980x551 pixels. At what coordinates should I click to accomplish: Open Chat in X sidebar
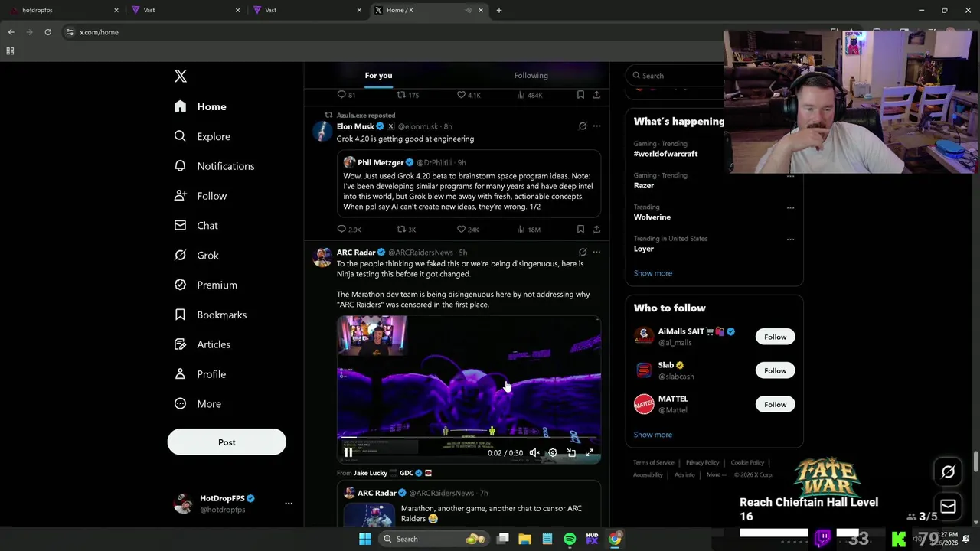coord(196,226)
